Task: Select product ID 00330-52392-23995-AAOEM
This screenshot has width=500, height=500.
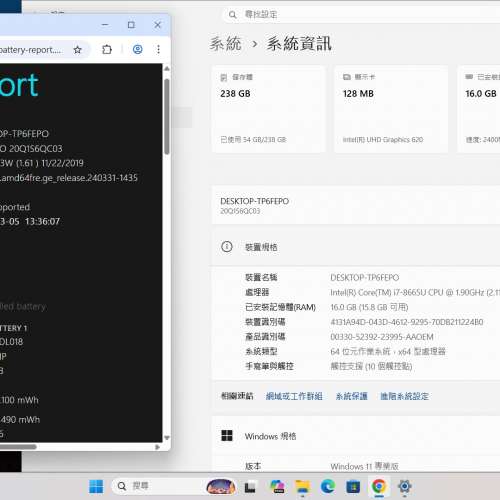Action: pos(382,337)
